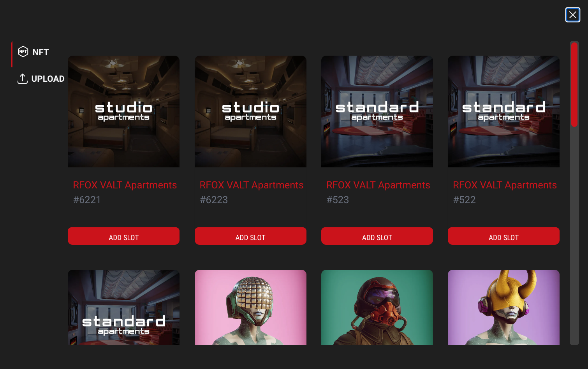
Task: Select the second-row standard apartments thumbnail
Action: pyautogui.click(x=123, y=307)
